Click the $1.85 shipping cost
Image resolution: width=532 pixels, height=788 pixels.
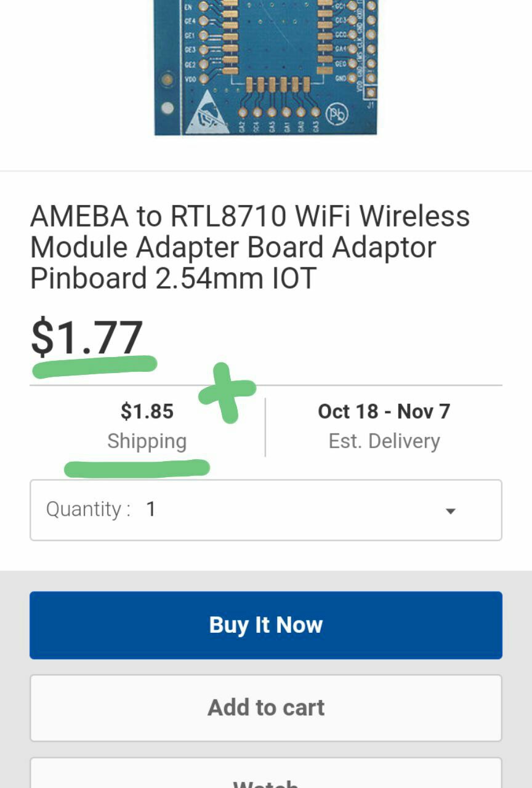(x=147, y=411)
